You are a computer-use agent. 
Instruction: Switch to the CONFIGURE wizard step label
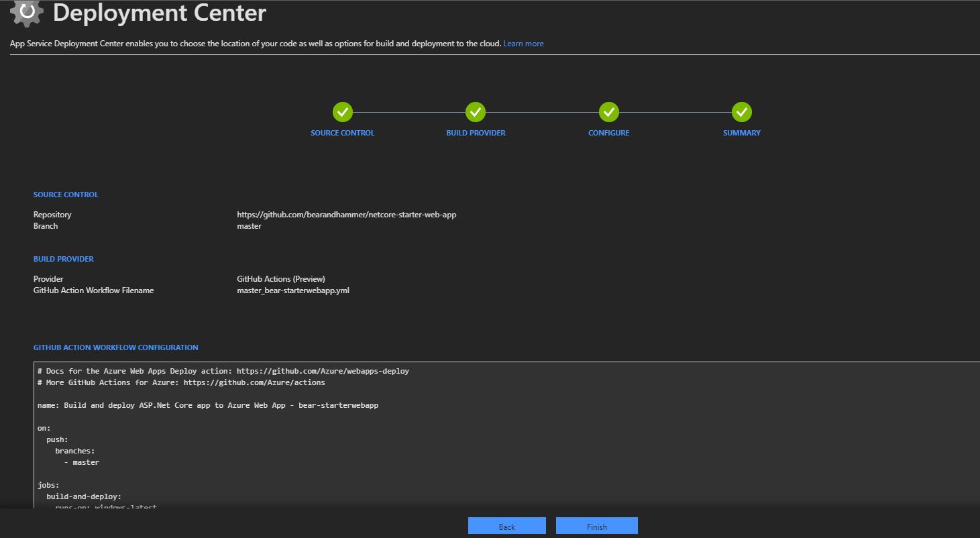(608, 133)
